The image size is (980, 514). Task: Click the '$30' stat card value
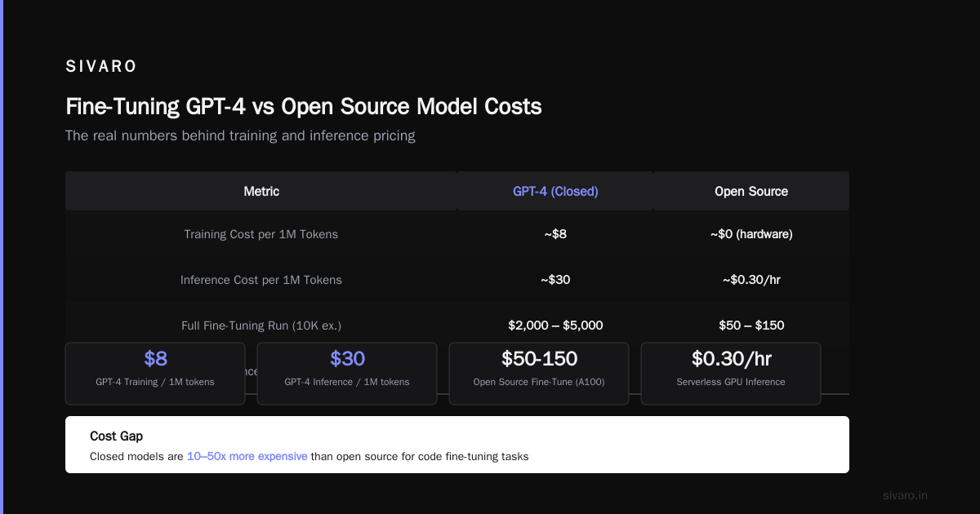[347, 359]
